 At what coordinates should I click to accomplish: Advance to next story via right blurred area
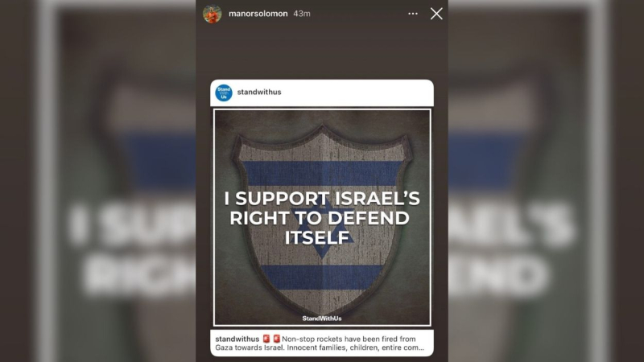tap(547, 181)
